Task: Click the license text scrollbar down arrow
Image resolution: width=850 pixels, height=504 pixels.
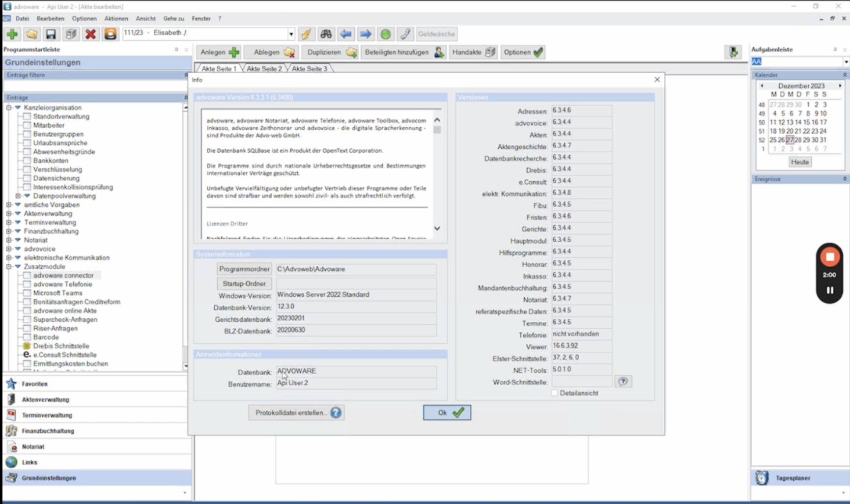Action: tap(437, 228)
